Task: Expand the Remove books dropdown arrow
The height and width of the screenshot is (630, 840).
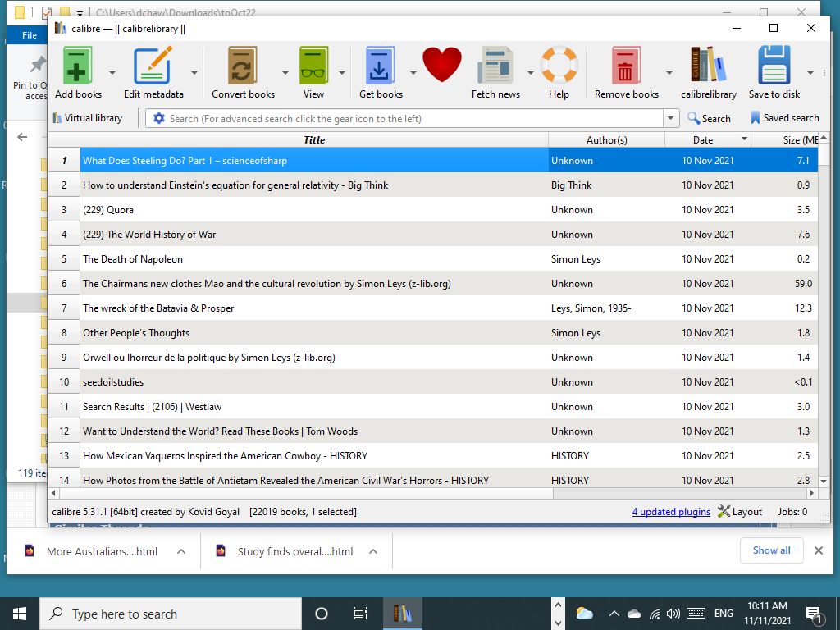Action: point(669,72)
